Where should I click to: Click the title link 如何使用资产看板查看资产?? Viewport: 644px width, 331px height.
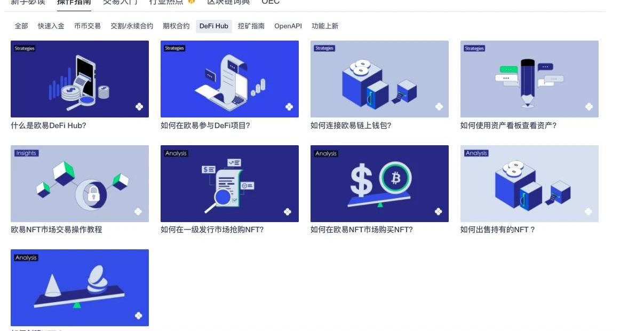(508, 125)
